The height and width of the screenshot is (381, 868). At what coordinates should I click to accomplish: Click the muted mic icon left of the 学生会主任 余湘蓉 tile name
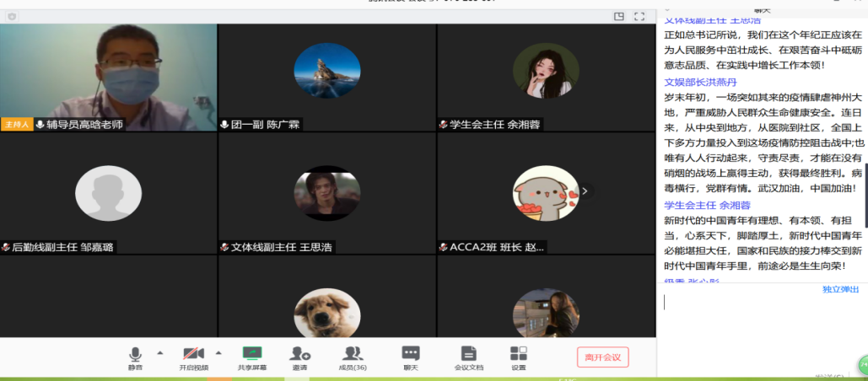(444, 125)
